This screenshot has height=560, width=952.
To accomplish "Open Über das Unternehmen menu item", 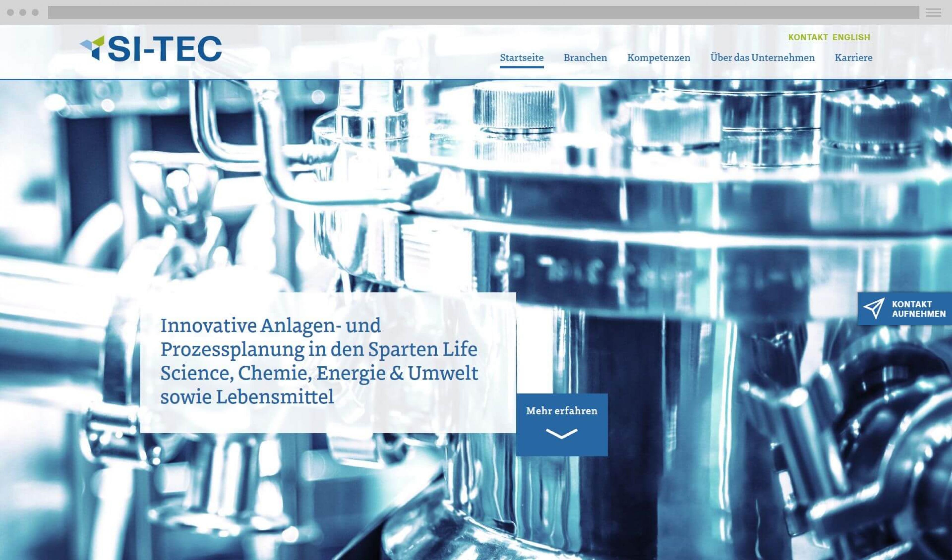I will pyautogui.click(x=762, y=57).
